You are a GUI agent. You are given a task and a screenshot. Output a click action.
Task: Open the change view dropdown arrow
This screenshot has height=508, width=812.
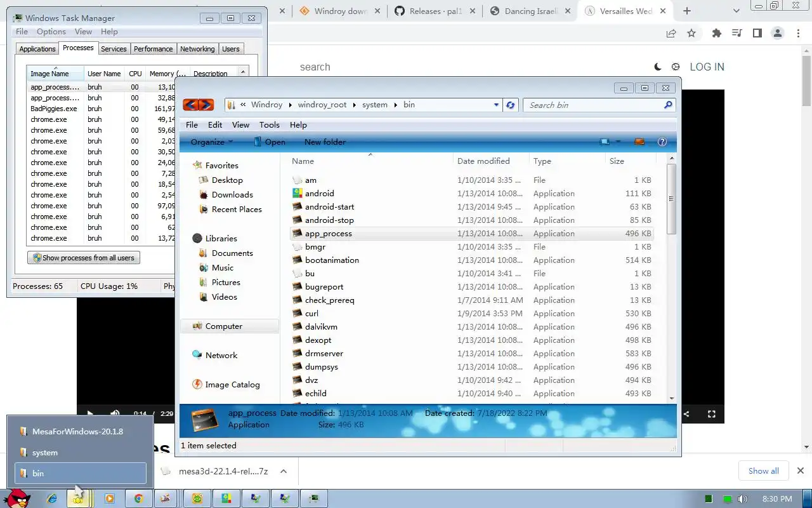click(x=617, y=142)
